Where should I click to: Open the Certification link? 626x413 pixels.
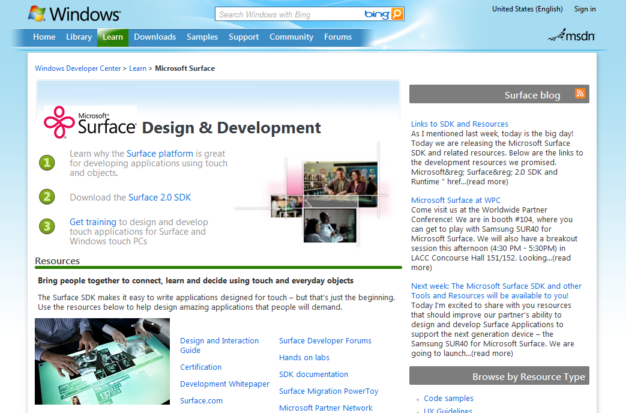pos(200,367)
